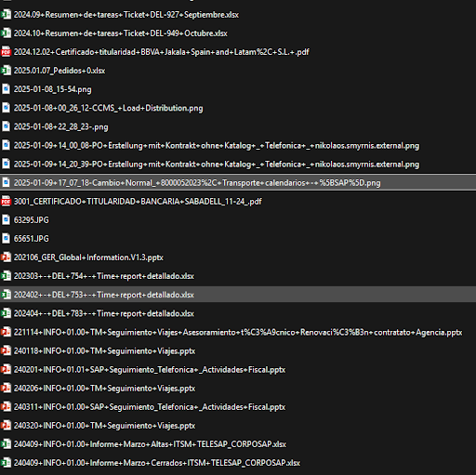The image size is (476, 475).
Task: Select file name 240201+INFO+01.01+SAP+Seguimiento_Telefonica Fiscal.pptx
Action: pos(150,369)
